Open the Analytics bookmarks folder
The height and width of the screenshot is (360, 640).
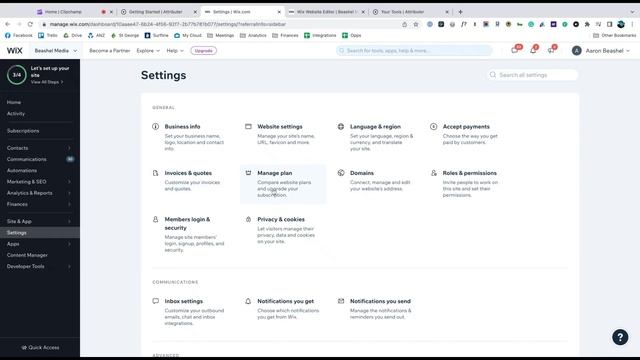(x=253, y=36)
